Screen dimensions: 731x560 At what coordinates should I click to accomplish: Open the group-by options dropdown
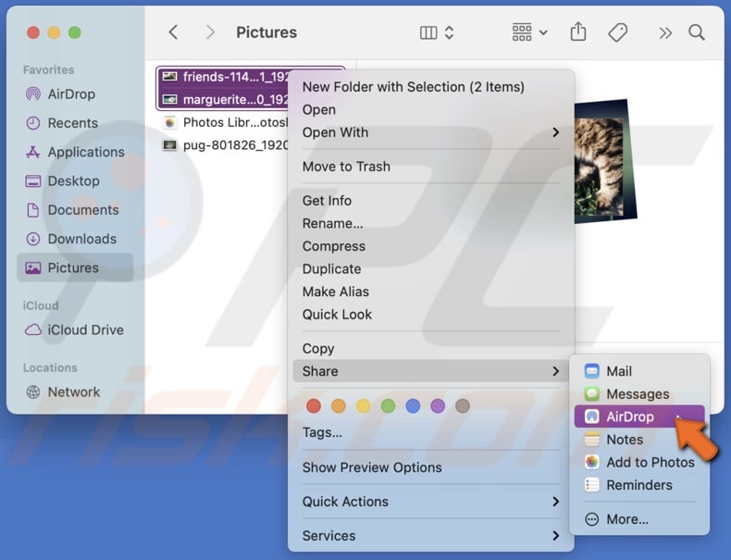529,32
